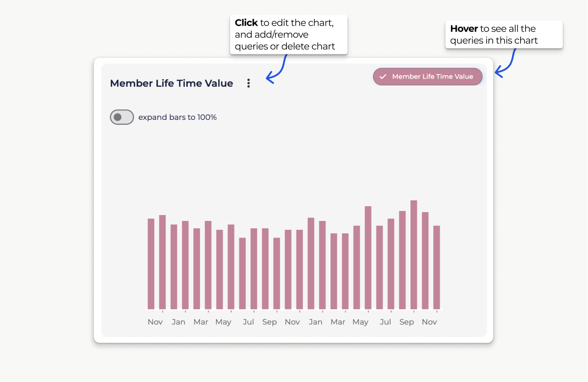Click the first May label on the x-axis
Image resolution: width=588 pixels, height=382 pixels.
coord(223,322)
